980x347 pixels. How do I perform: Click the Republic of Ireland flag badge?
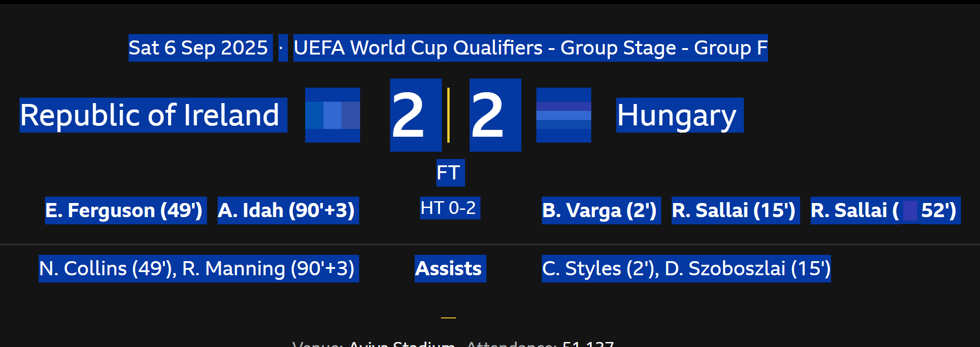point(332,115)
